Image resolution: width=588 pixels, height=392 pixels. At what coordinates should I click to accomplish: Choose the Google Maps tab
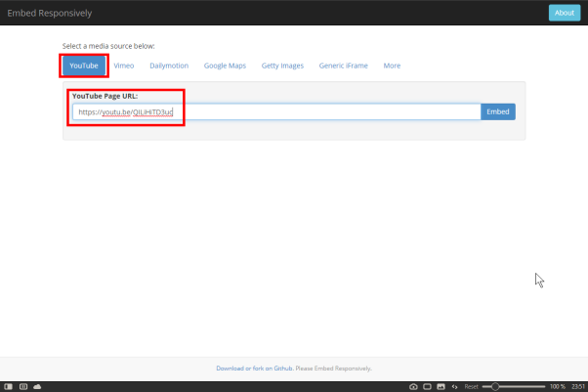pos(225,65)
